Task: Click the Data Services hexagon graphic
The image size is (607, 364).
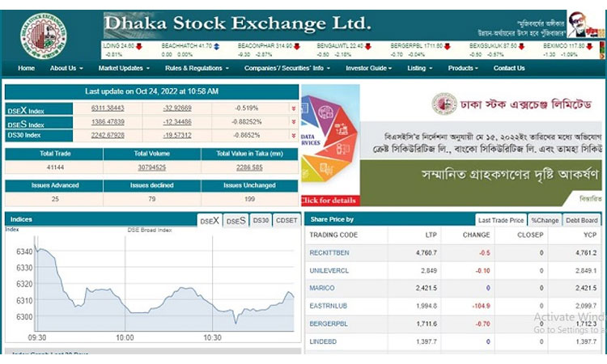Action: tap(329, 143)
